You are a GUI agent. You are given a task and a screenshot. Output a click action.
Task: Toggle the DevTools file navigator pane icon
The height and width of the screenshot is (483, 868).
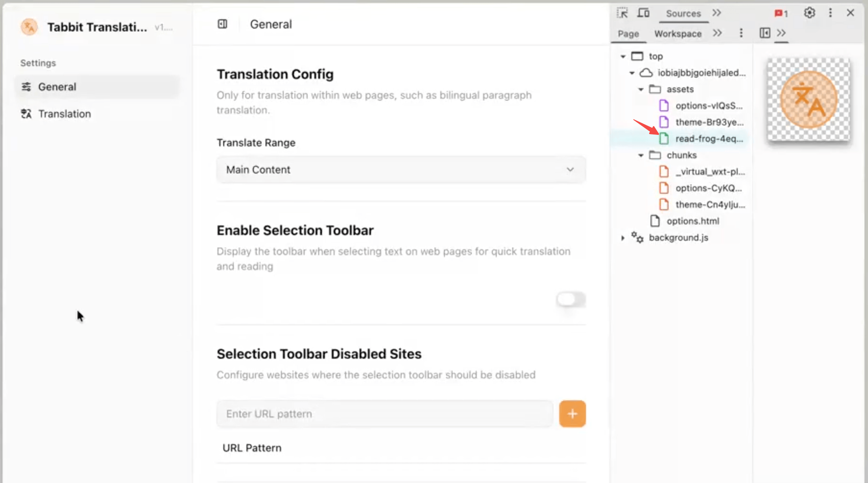coord(765,33)
